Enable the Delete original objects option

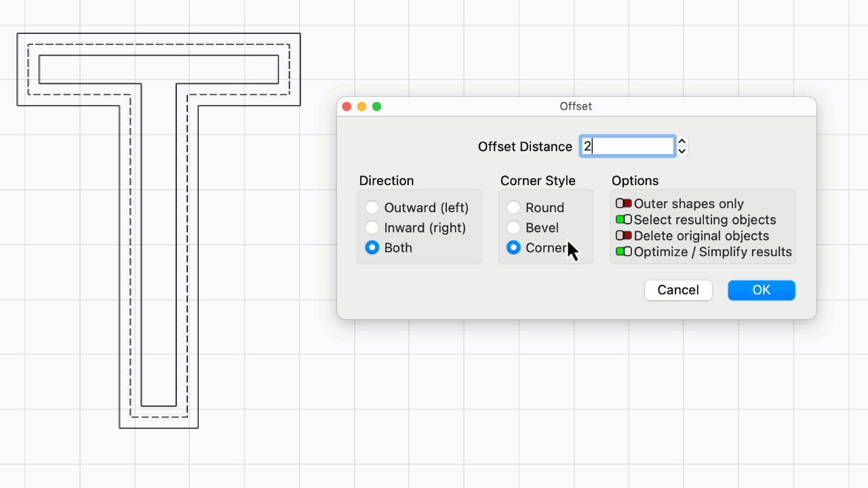coord(623,236)
